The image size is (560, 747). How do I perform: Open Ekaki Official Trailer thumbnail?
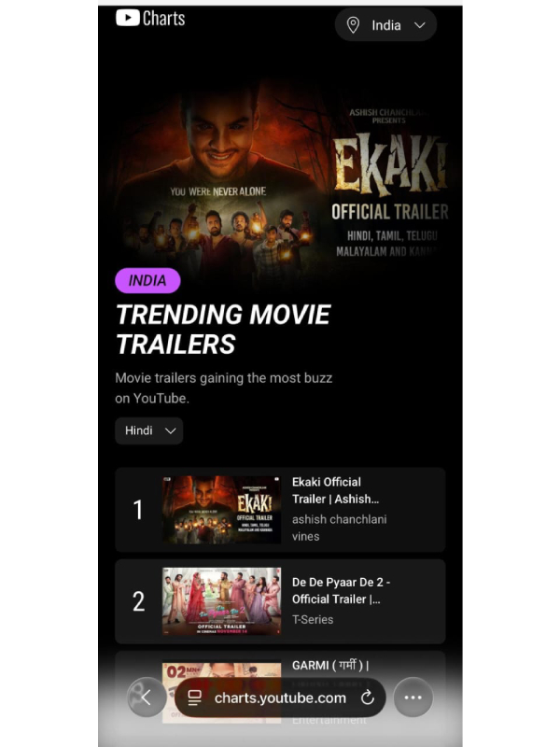tap(221, 509)
